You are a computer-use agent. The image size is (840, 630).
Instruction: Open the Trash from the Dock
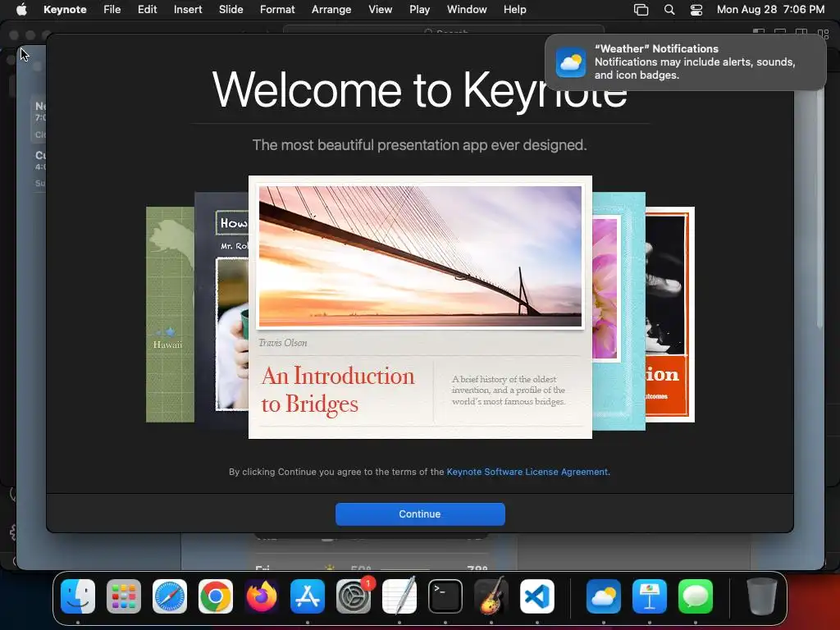(x=762, y=596)
